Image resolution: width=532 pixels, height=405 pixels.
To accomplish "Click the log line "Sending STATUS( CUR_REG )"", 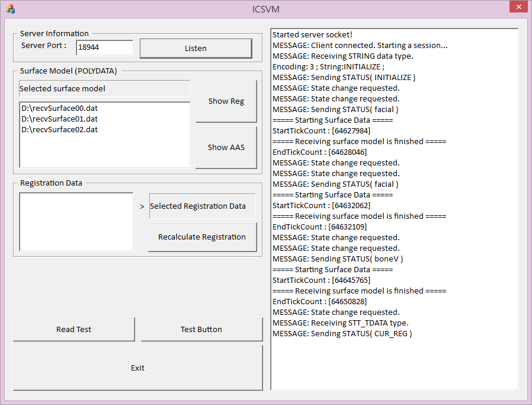I will click(x=342, y=334).
